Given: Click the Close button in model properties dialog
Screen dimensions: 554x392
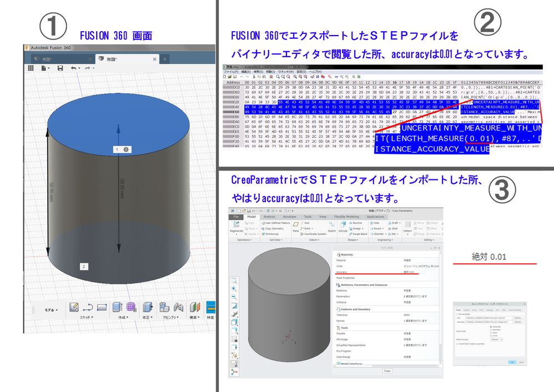Looking at the screenshot, I should [387, 371].
